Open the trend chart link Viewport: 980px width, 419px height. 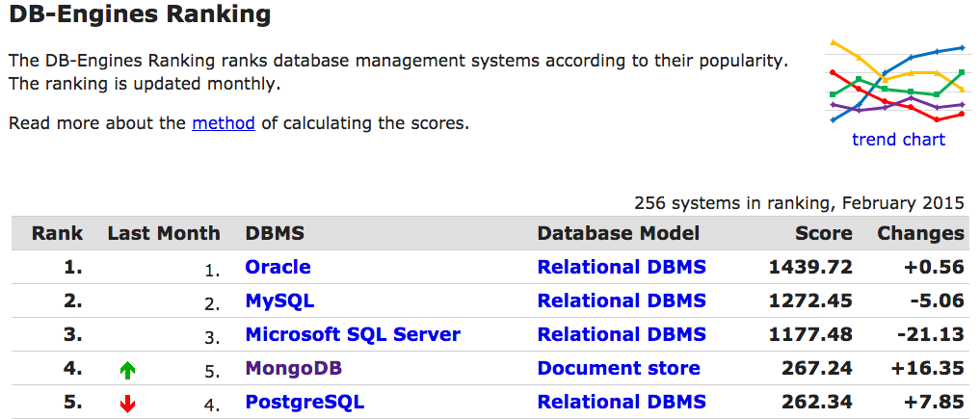[x=898, y=140]
